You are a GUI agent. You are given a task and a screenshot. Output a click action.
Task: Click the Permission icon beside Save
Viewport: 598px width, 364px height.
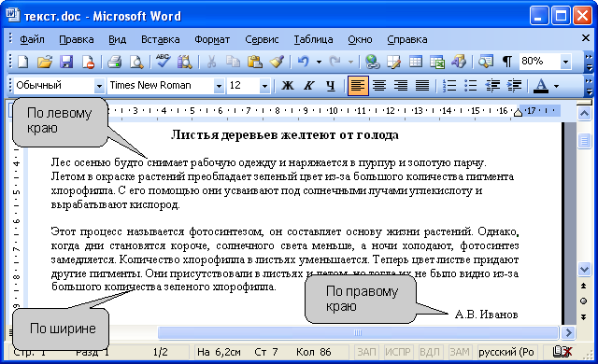89,62
